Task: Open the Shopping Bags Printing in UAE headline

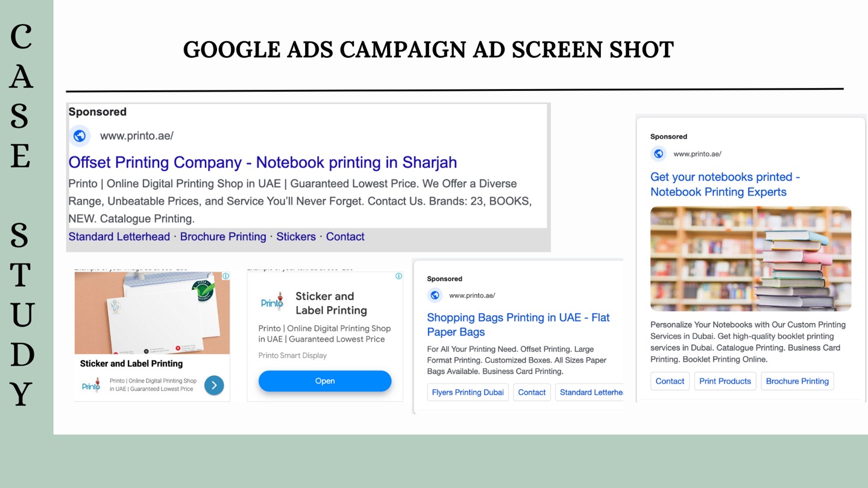Action: [518, 325]
